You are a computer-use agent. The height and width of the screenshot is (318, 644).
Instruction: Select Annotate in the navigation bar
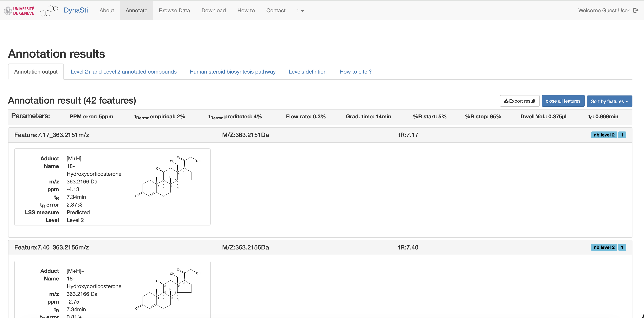pyautogui.click(x=136, y=11)
